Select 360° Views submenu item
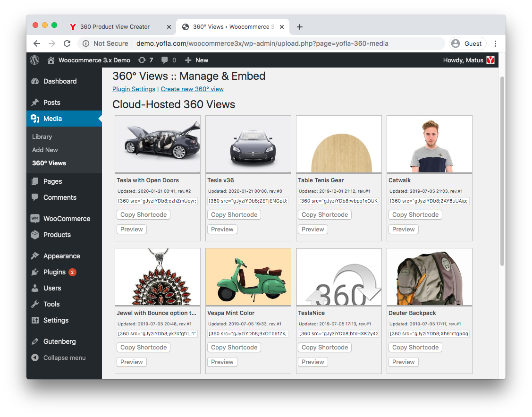This screenshot has height=417, width=532. 49,163
